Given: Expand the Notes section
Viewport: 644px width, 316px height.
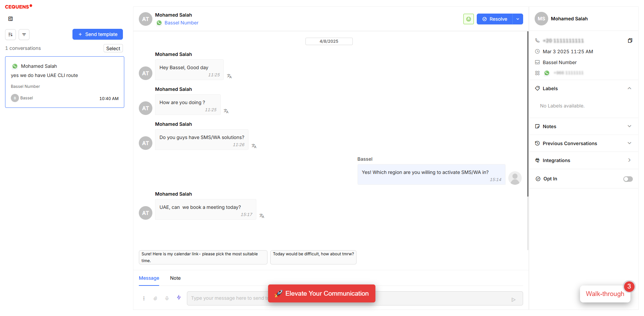Looking at the screenshot, I should coord(629,126).
